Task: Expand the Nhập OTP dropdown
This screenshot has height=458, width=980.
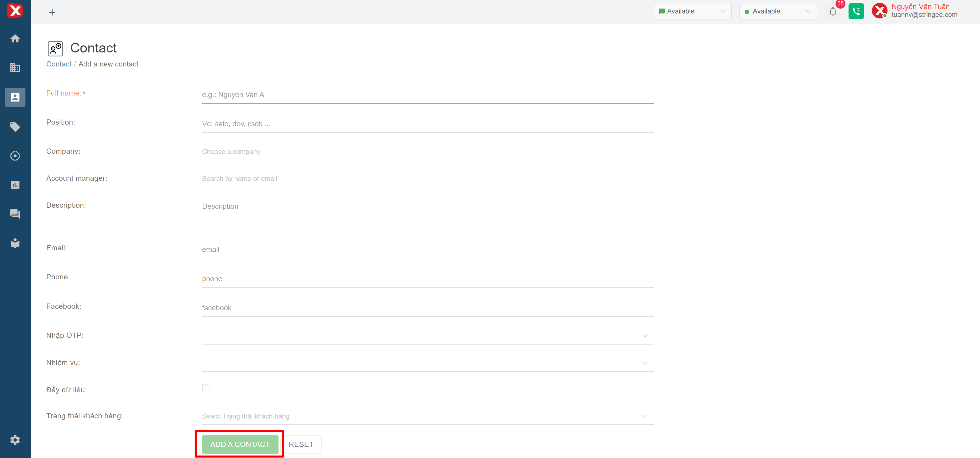Action: click(x=427, y=336)
